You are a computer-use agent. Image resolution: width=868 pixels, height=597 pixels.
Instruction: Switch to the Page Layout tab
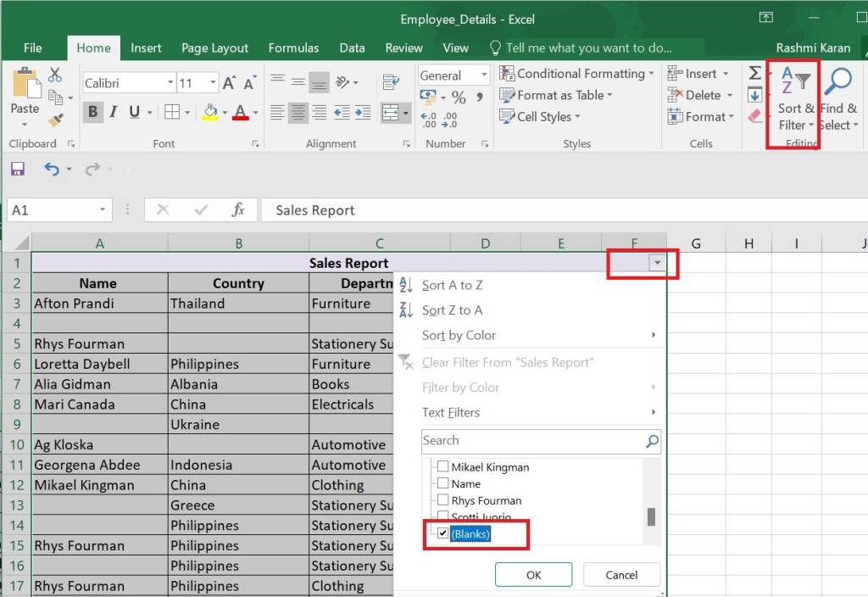[216, 48]
